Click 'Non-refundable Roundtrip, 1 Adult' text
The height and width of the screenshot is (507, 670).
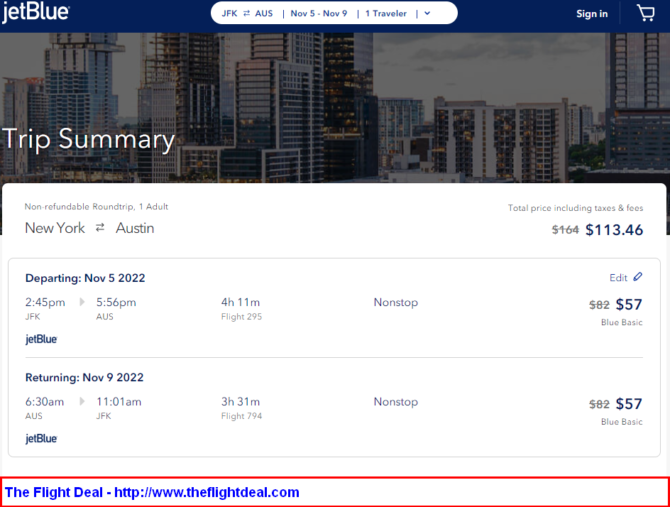(96, 207)
